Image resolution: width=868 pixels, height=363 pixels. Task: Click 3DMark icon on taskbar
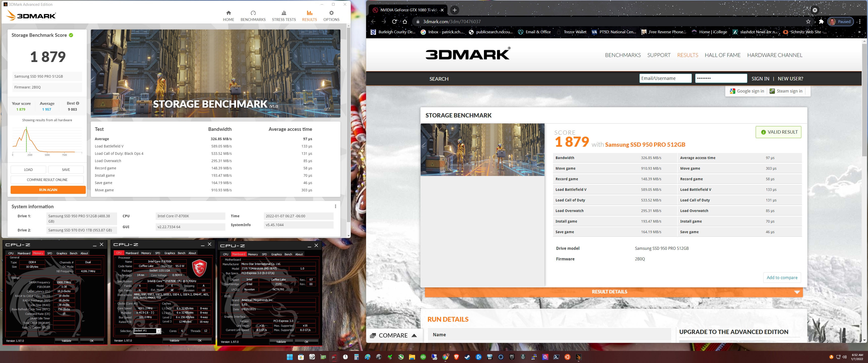579,357
